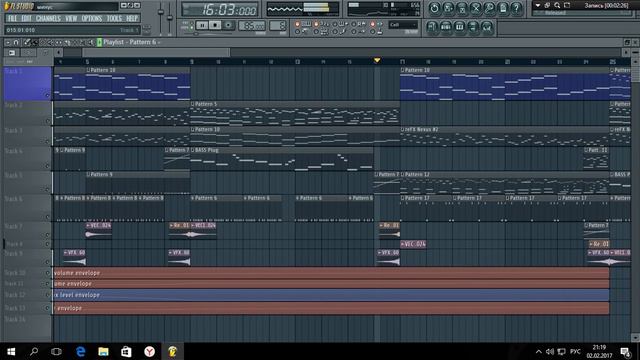This screenshot has width=640, height=360.
Task: Mute Track 3 using its small circle
Action: click(47, 142)
